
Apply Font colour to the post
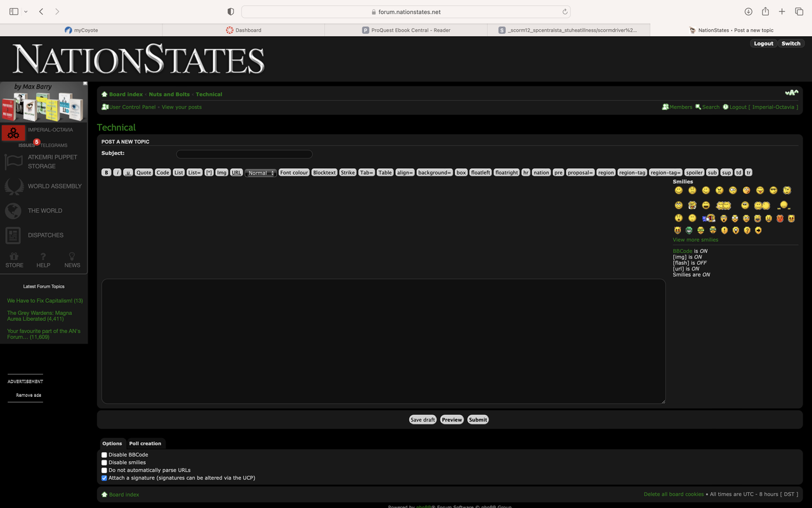[294, 172]
